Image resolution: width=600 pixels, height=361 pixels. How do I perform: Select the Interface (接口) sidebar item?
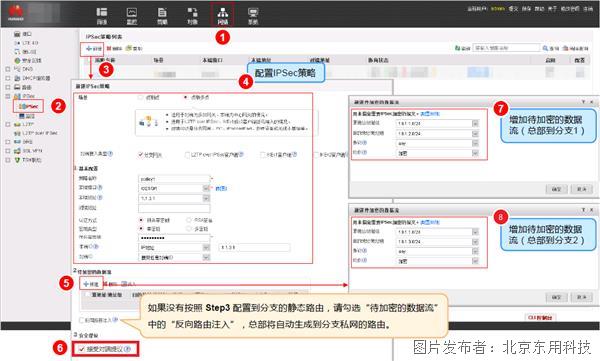(x=23, y=34)
